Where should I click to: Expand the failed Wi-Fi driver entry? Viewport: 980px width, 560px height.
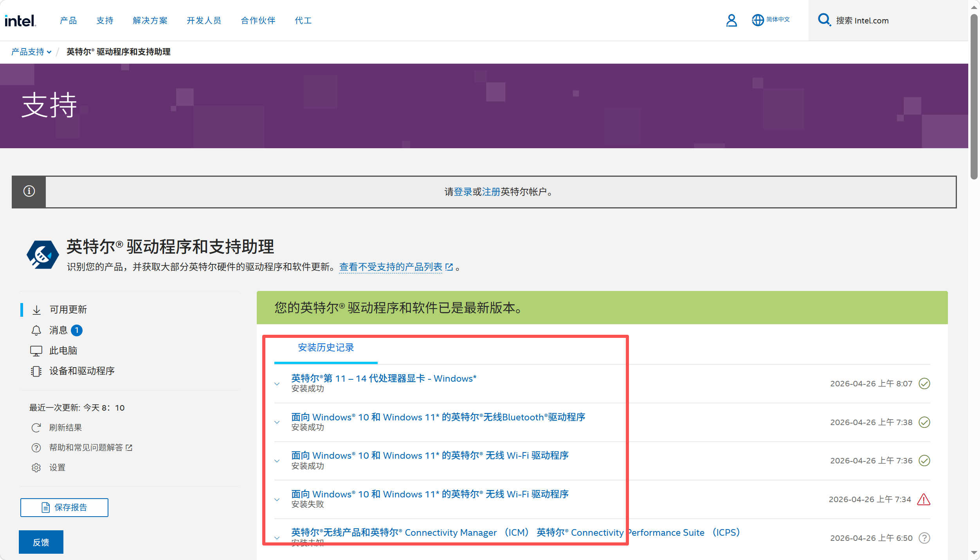click(277, 499)
